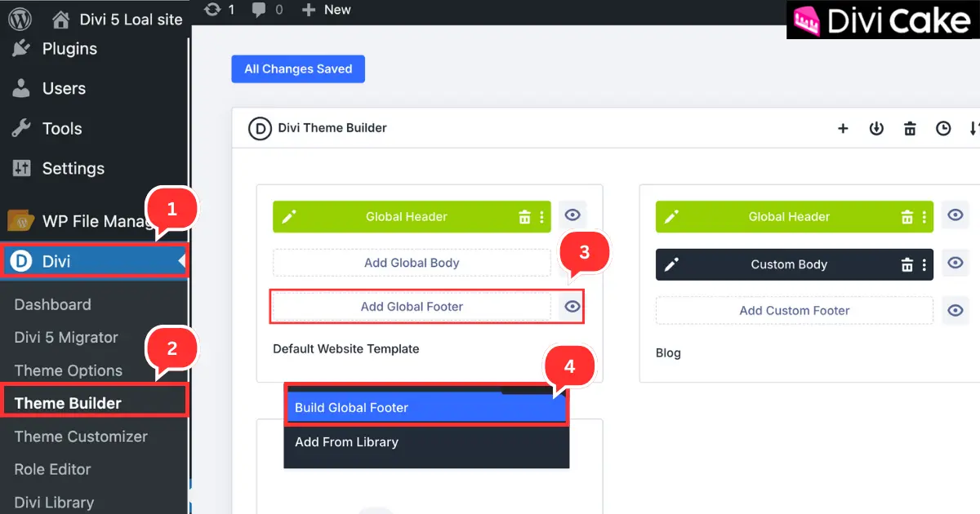980x514 pixels.
Task: Edit Global Header in Blog template
Action: [x=671, y=217]
